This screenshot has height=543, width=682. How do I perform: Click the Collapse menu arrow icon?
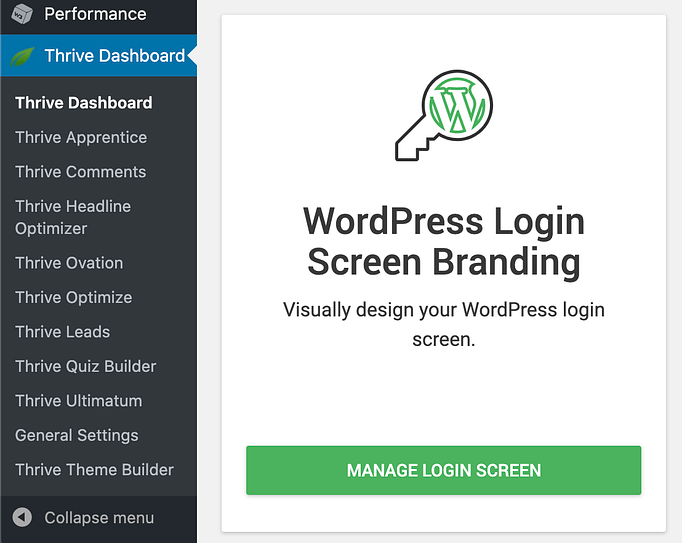[22, 517]
